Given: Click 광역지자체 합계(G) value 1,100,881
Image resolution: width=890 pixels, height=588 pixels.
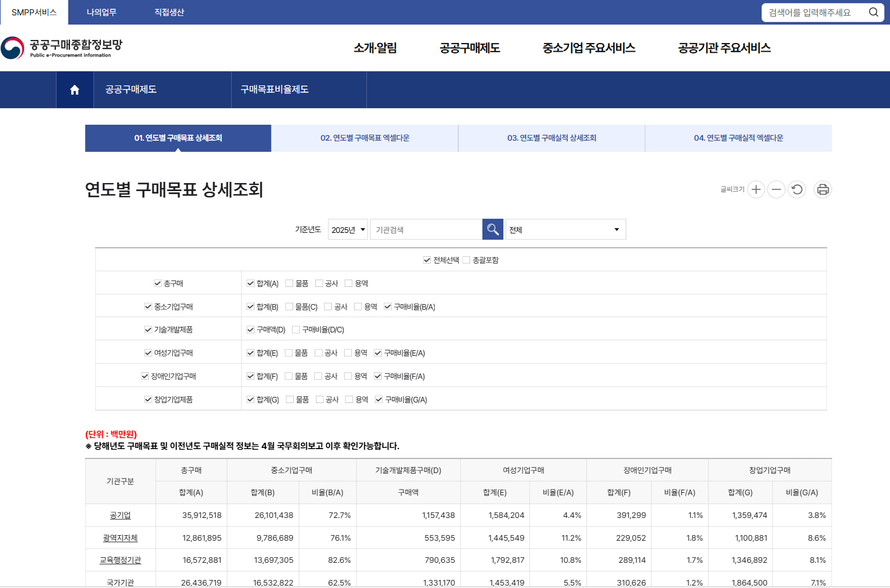Looking at the screenshot, I should tap(751, 538).
